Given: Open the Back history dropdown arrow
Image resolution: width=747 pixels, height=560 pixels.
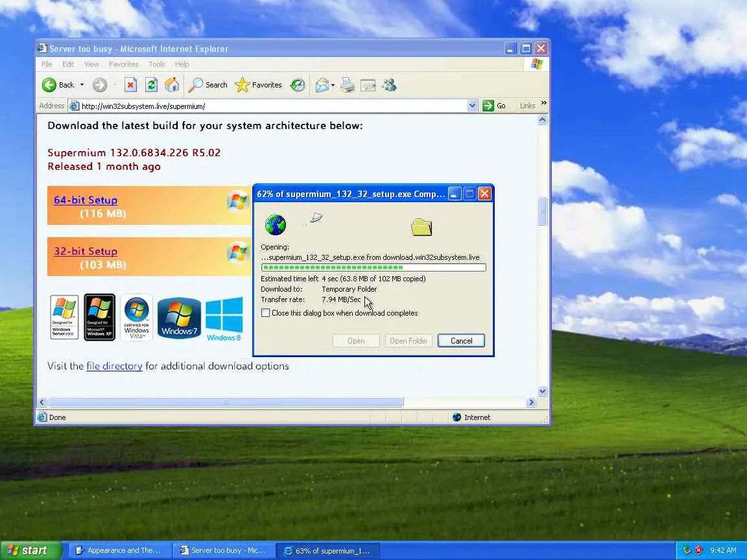Looking at the screenshot, I should point(82,85).
